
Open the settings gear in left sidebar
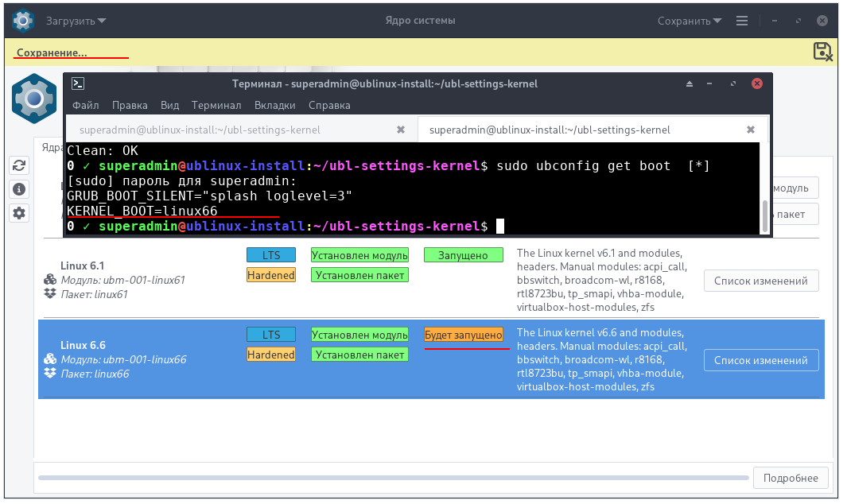click(x=19, y=213)
